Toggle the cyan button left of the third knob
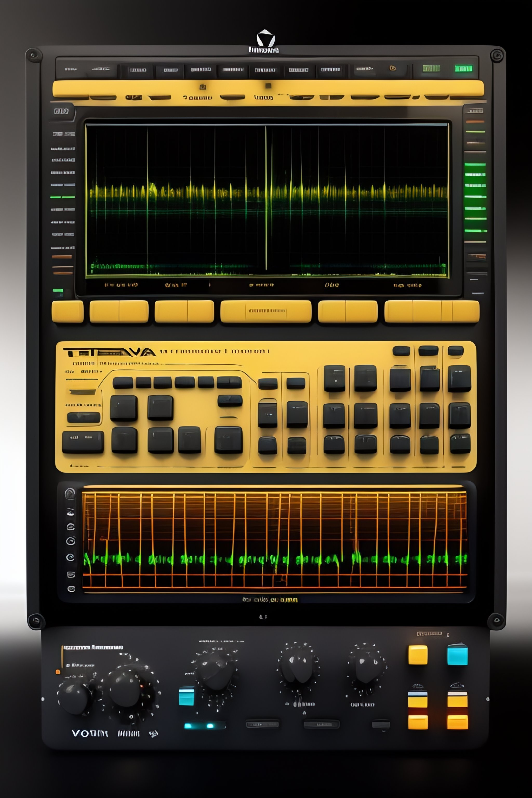The width and height of the screenshot is (532, 798). coord(186,696)
